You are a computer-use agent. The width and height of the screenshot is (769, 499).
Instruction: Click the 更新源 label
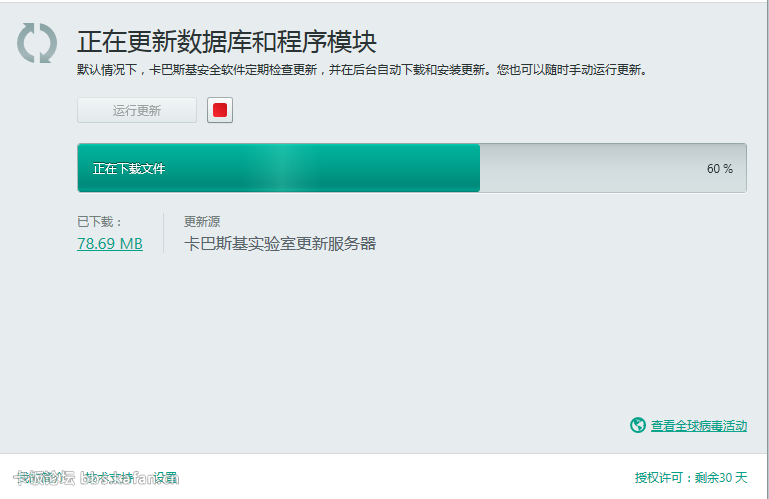click(202, 222)
